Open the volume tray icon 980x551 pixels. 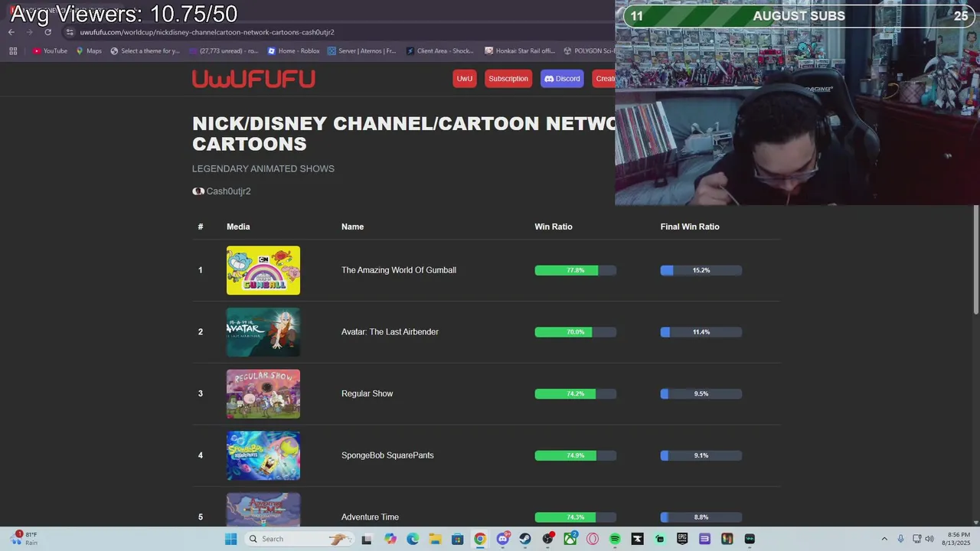[929, 539]
